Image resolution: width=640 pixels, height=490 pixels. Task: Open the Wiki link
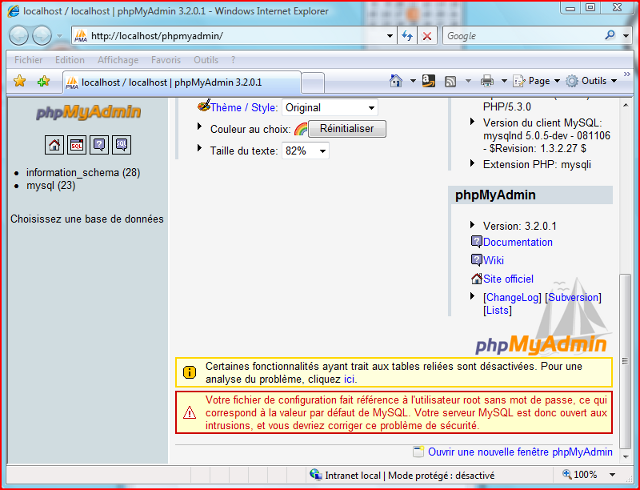click(x=493, y=260)
